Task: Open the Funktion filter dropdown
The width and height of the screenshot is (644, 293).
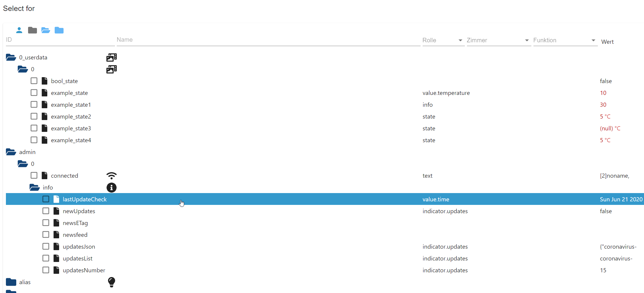Action: (x=565, y=40)
